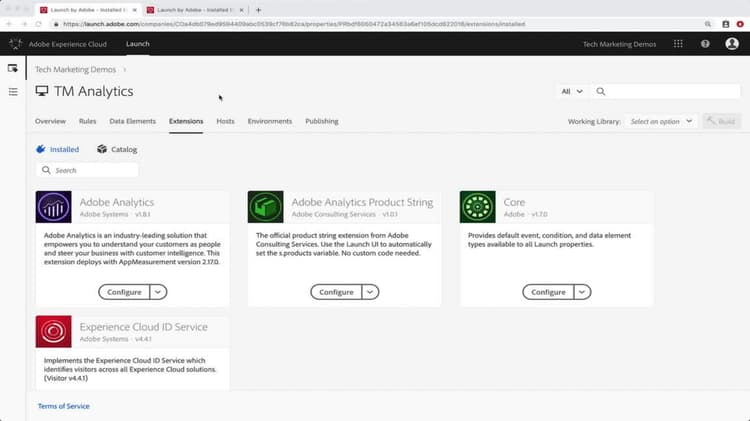Screen dimensions: 750x421
Task: Open the user profile avatar icon
Action: click(732, 44)
